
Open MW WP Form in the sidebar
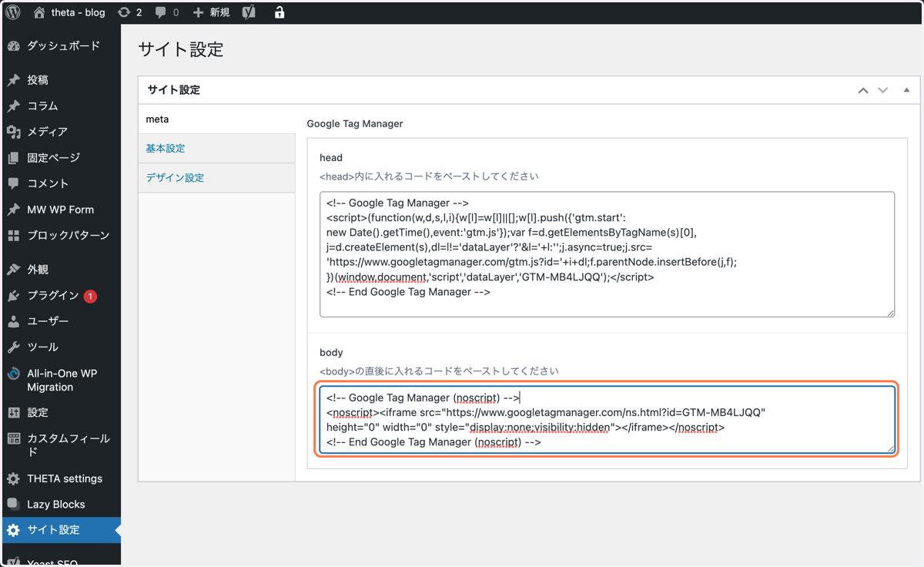(x=60, y=210)
